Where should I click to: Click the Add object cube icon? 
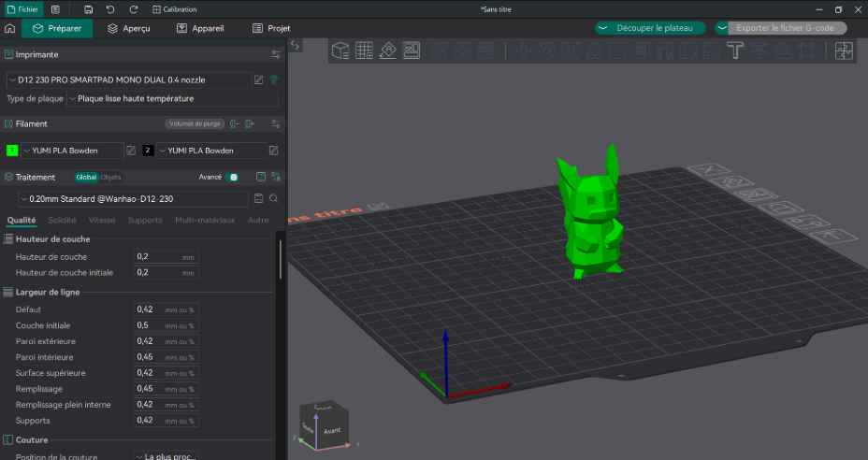point(340,50)
